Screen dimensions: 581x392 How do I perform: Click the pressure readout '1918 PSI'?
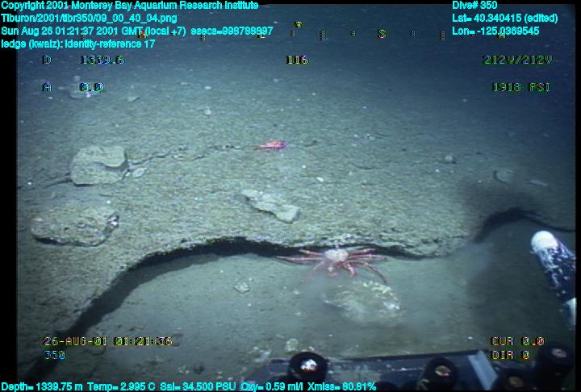click(x=521, y=87)
